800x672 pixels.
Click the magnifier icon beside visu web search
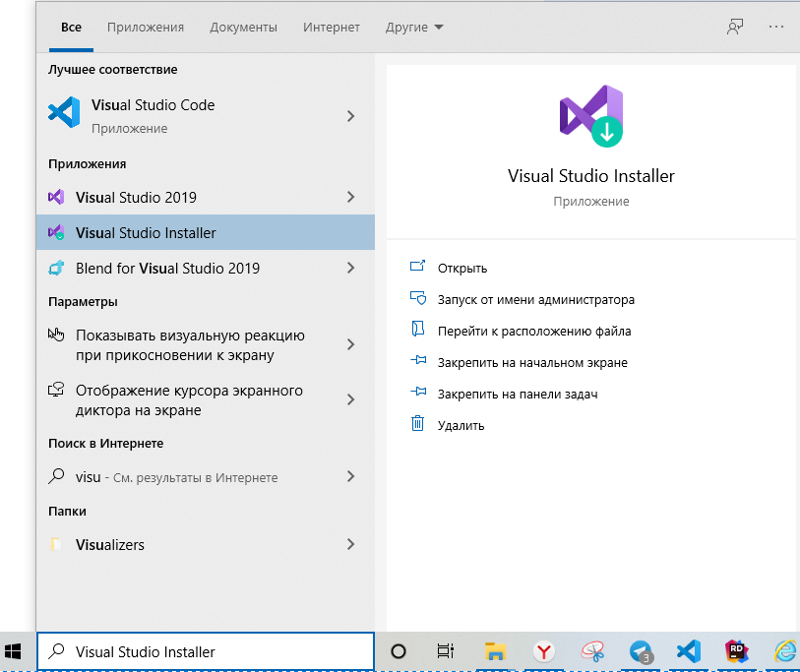click(x=56, y=476)
